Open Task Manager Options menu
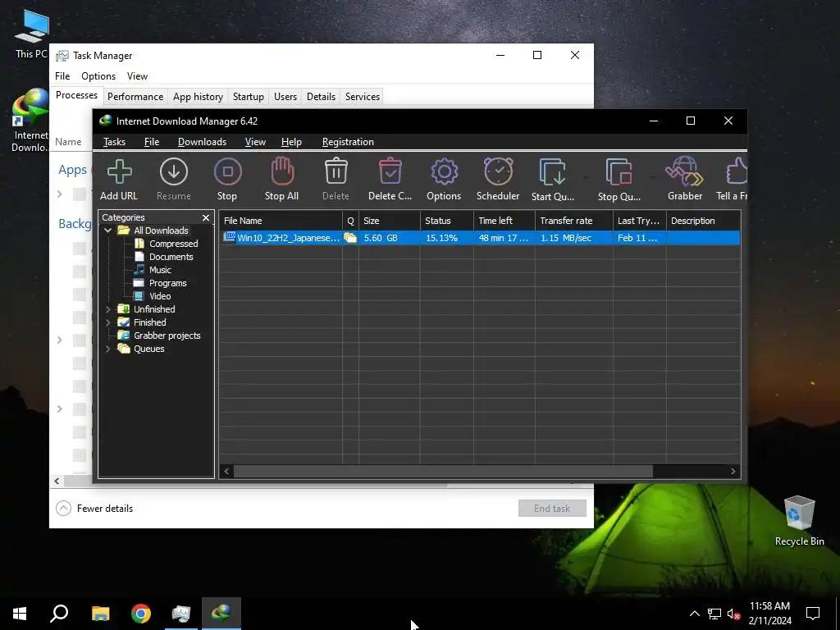840x630 pixels. [98, 76]
